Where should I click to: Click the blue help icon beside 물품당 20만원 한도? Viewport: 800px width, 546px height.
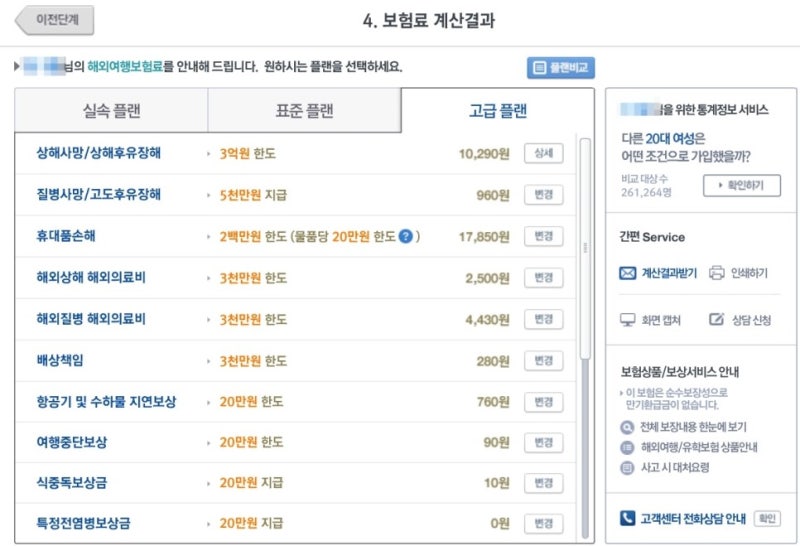(x=406, y=237)
